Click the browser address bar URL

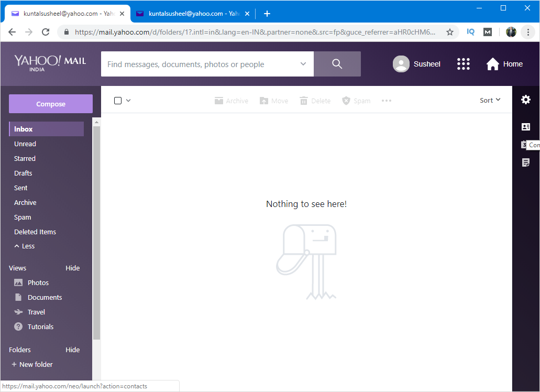point(255,32)
